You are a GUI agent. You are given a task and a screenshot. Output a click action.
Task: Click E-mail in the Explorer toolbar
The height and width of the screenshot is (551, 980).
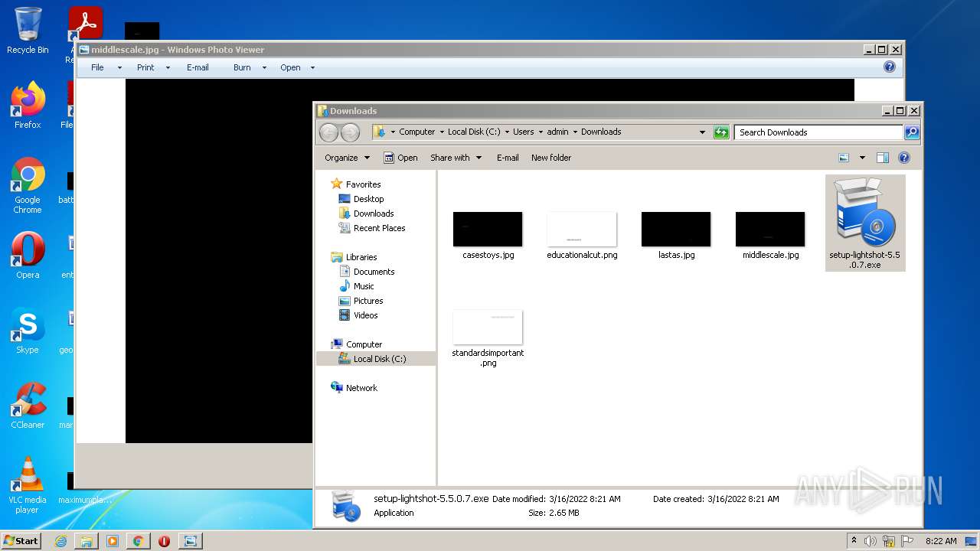point(508,158)
